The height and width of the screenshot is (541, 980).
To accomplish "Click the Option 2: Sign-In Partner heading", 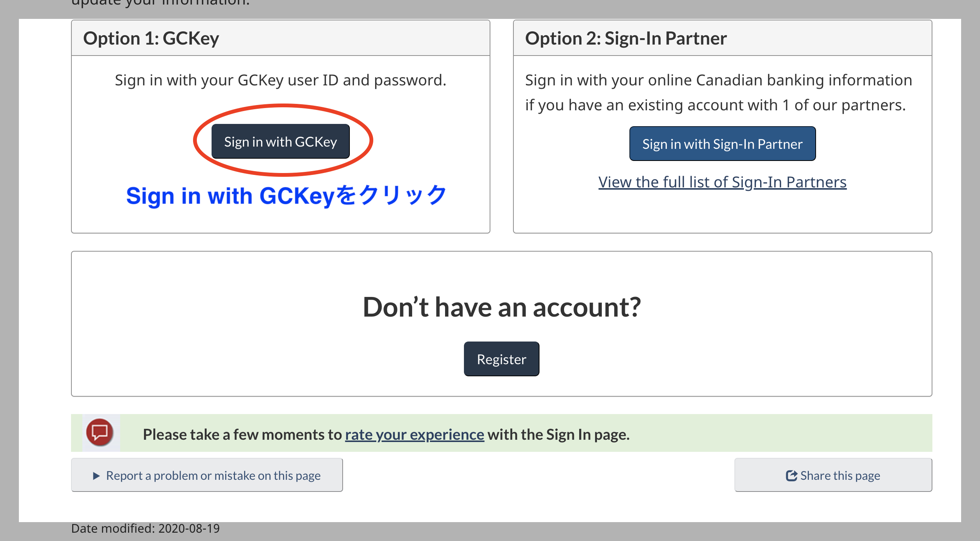I will [625, 38].
